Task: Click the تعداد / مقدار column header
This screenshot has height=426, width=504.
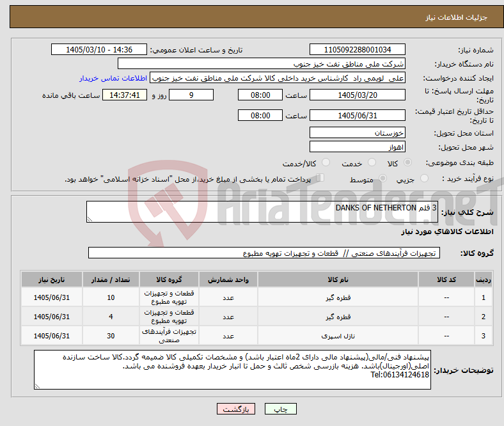Action: 111,280
